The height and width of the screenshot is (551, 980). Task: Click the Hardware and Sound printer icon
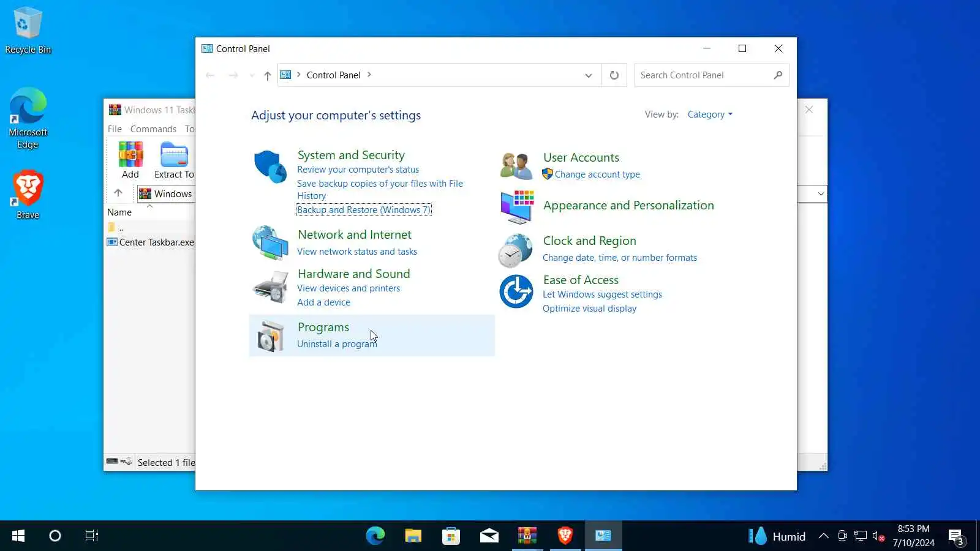click(270, 287)
